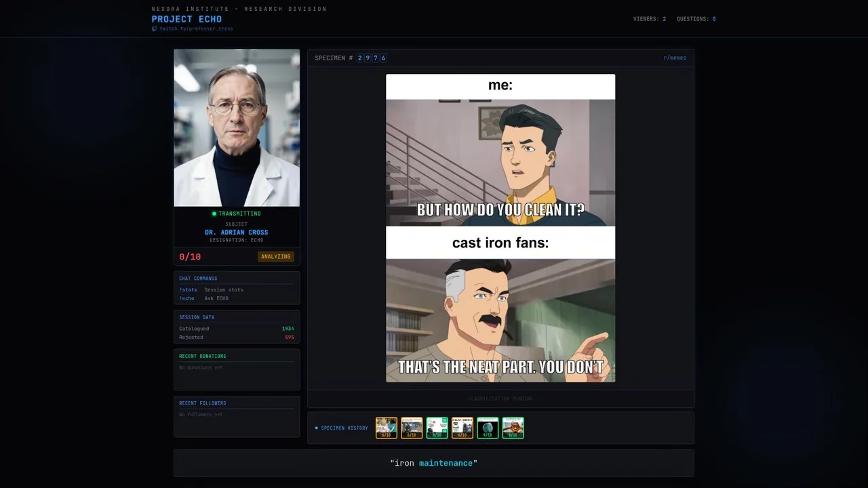Click the CHAT COMMANDS heading
This screenshot has width=868, height=488.
[x=198, y=279]
